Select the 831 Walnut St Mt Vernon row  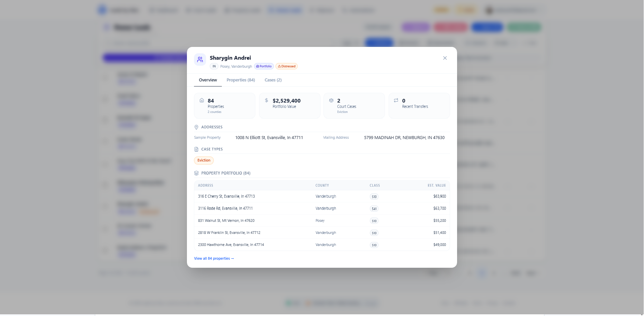pos(322,220)
